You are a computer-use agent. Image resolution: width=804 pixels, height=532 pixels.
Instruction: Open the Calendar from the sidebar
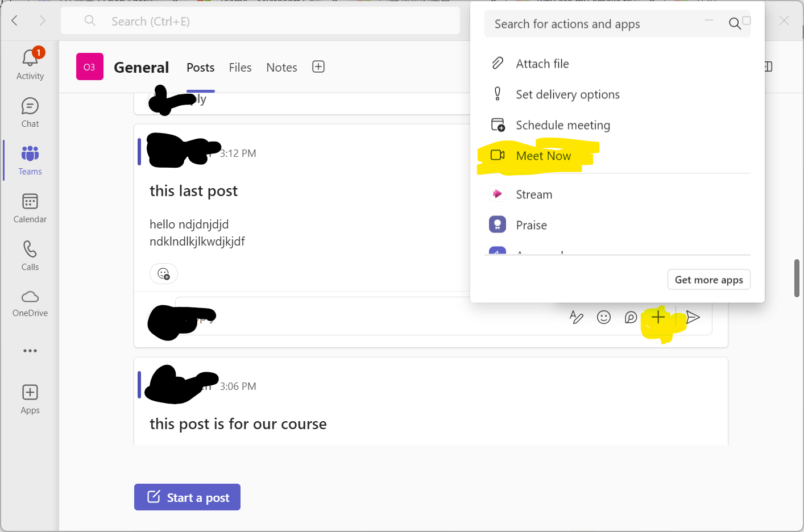click(30, 208)
